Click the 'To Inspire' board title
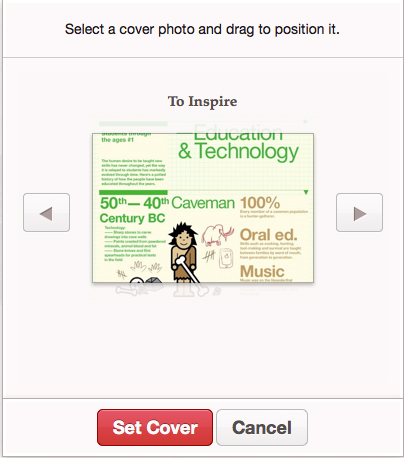The width and height of the screenshot is (404, 458). tap(202, 101)
